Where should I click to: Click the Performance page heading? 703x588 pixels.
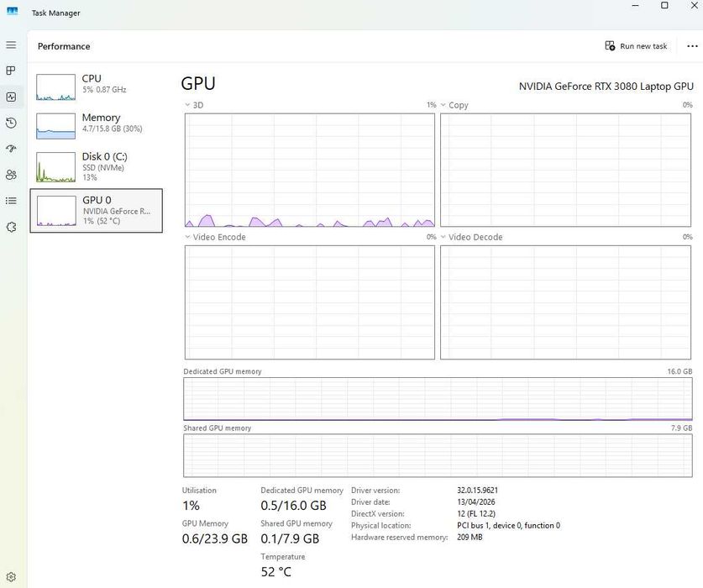coord(64,46)
